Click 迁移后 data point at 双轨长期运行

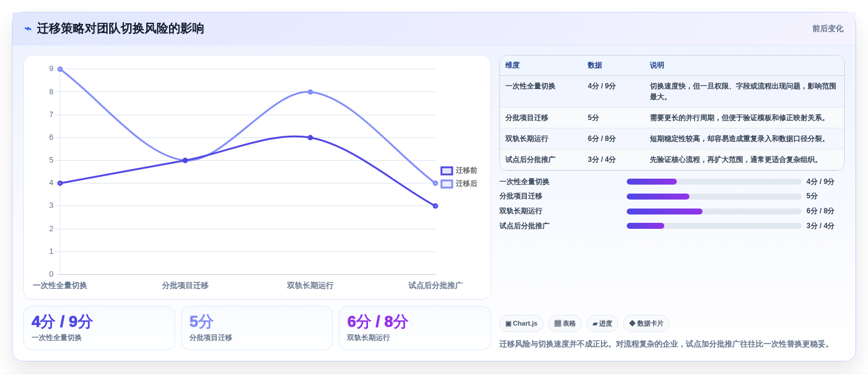(x=310, y=92)
